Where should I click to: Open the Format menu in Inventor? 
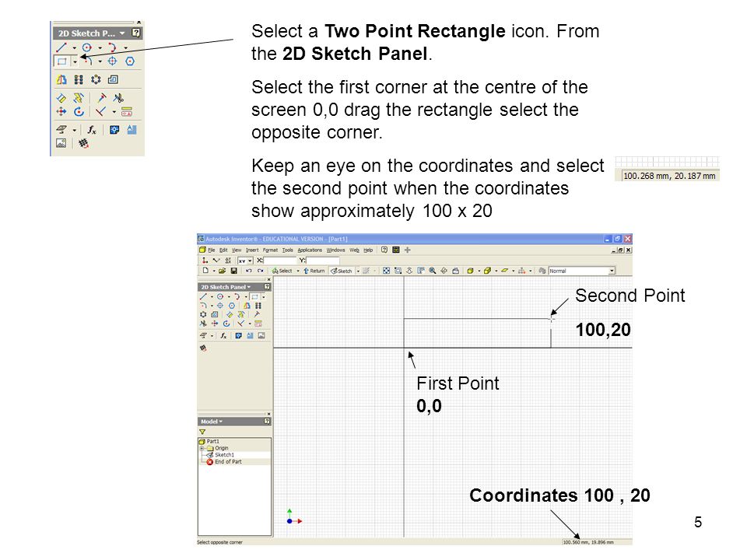click(x=270, y=250)
